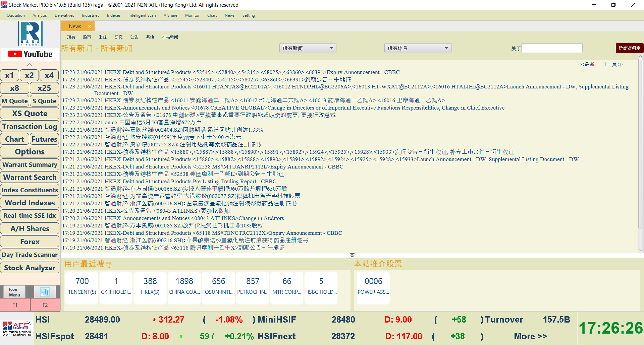Open the YouTube logo link
This screenshot has width=644, height=345.
pos(30,54)
